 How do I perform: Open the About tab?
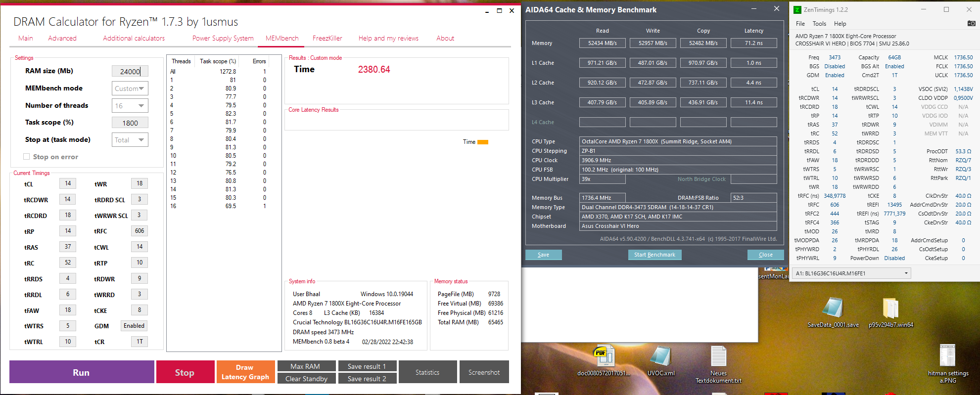[445, 38]
